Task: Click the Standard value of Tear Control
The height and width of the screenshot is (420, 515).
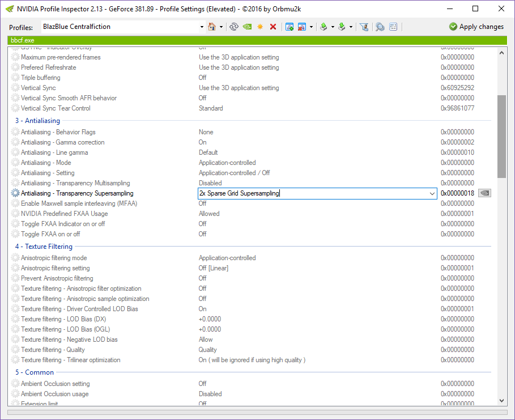Action: (x=211, y=108)
